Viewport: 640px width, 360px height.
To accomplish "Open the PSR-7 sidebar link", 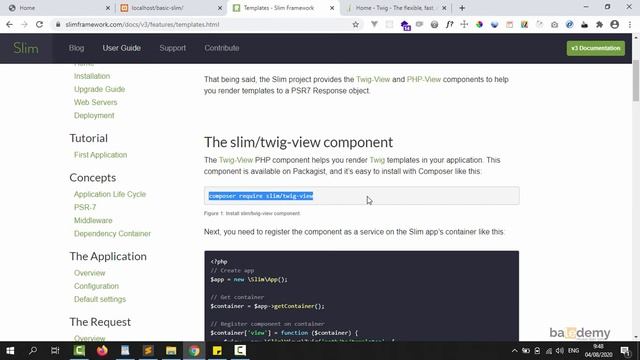I will tap(85, 207).
